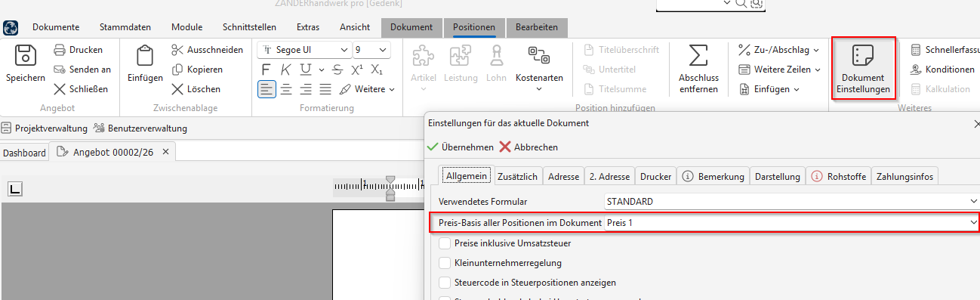Enable Kleinunternehmerregelung checkbox

pos(445,263)
